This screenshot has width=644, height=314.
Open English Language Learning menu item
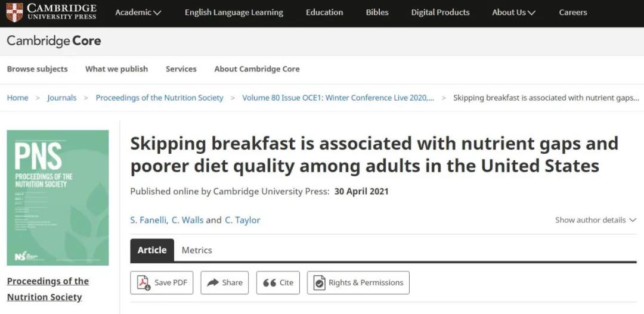pos(234,13)
